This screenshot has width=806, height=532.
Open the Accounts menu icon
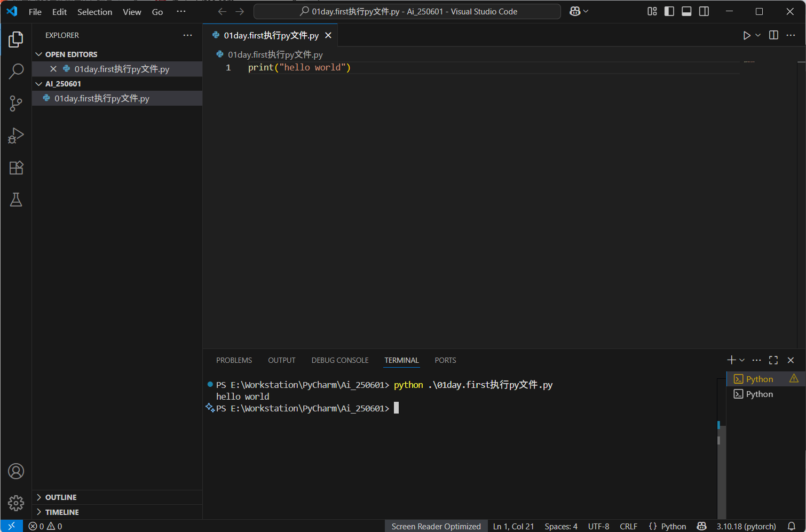tap(16, 471)
